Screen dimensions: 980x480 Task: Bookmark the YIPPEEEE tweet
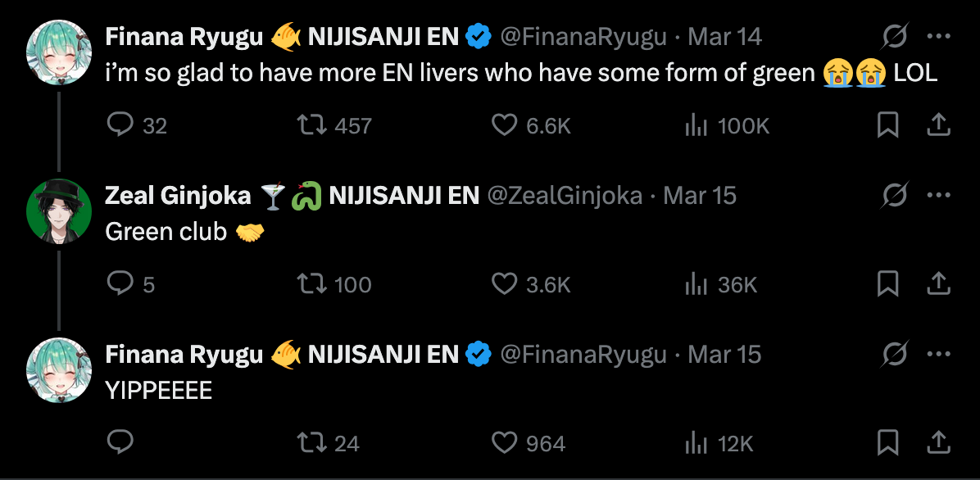(888, 443)
